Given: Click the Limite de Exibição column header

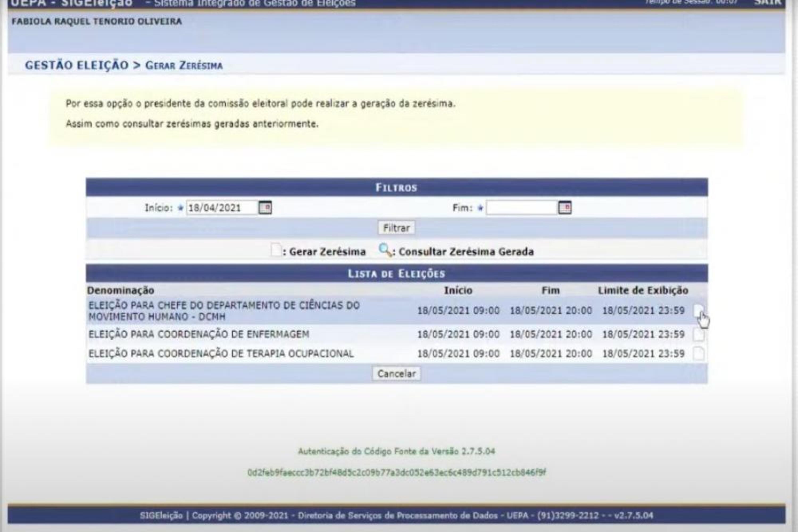Looking at the screenshot, I should click(x=643, y=290).
